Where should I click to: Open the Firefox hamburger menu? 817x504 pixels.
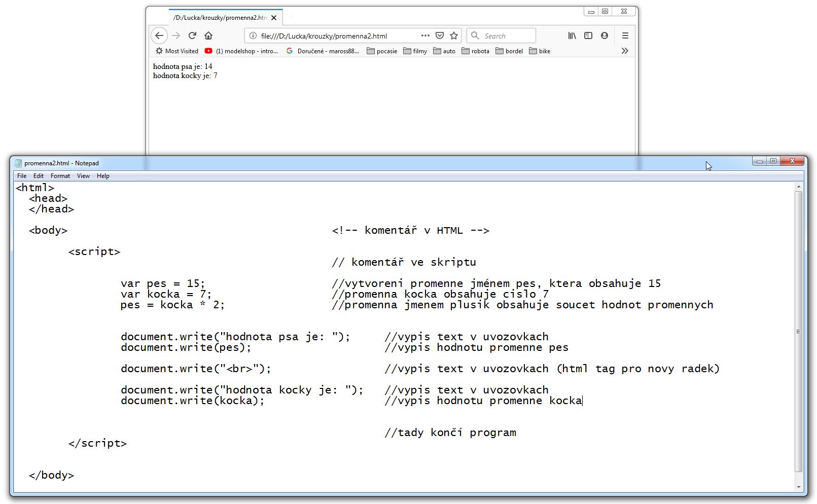pos(625,35)
